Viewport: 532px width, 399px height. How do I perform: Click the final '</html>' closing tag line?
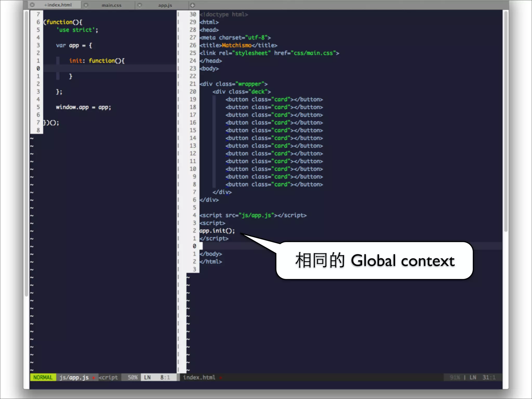point(211,262)
